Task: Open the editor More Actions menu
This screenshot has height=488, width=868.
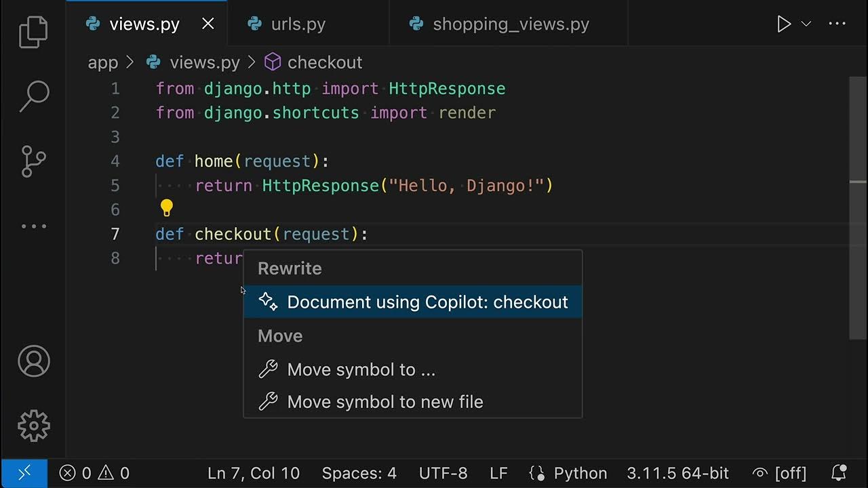Action: (837, 24)
